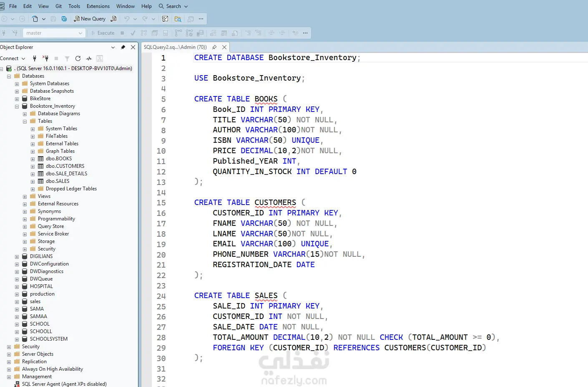Select the SCHOOLSYSTEM database
Image resolution: width=588 pixels, height=387 pixels.
point(48,339)
